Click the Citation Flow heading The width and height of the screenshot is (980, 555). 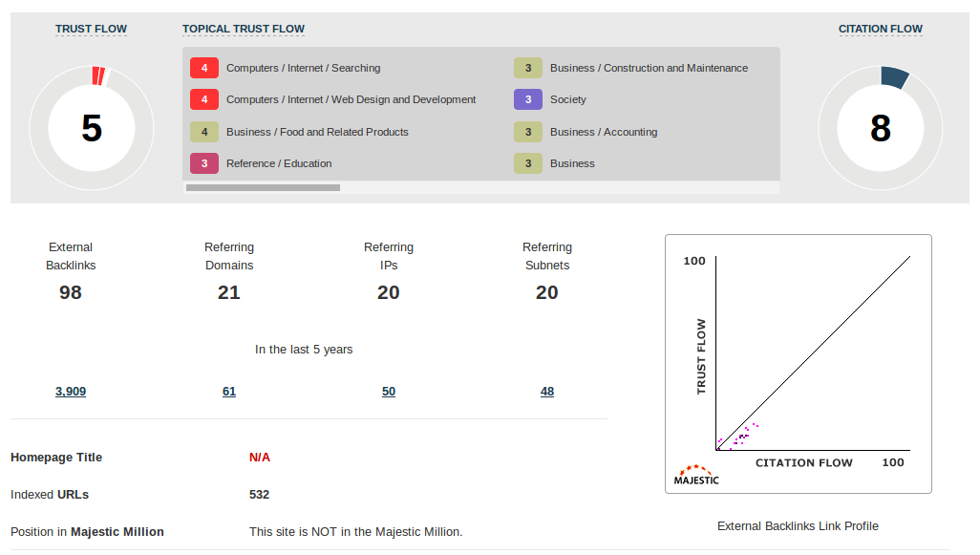click(881, 29)
